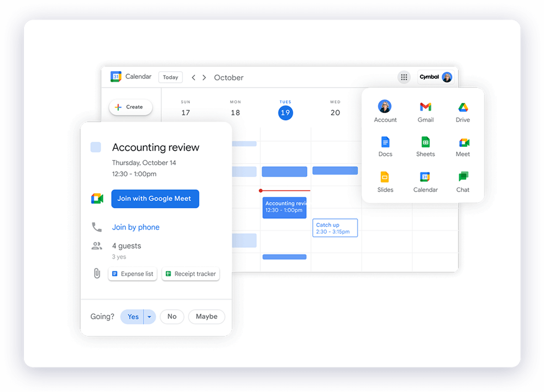Viewport: 544px width, 392px height.
Task: Join with Google Meet
Action: (x=155, y=198)
